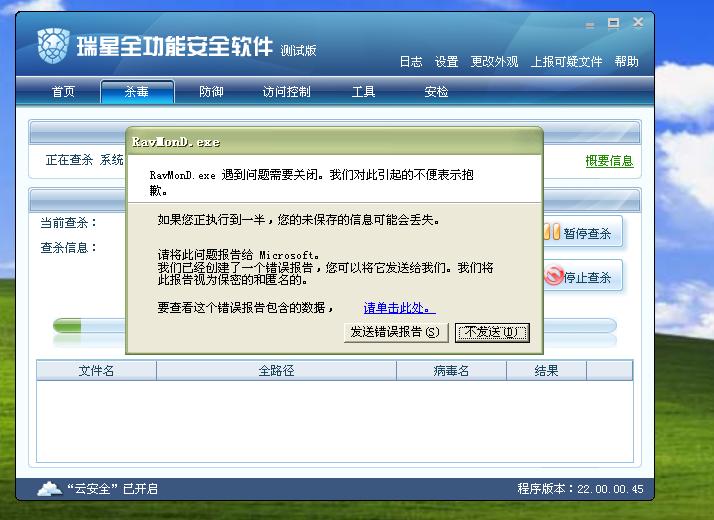
Task: Maximize the Rising security window
Action: (x=613, y=23)
